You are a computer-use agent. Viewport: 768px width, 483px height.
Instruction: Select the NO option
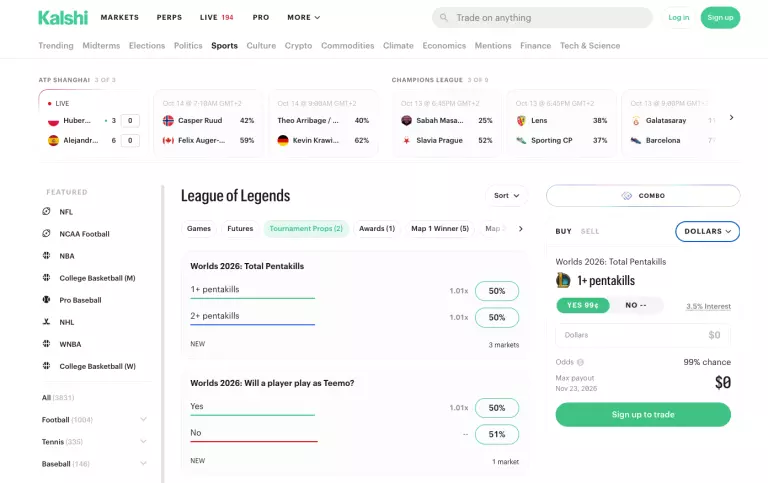636,305
